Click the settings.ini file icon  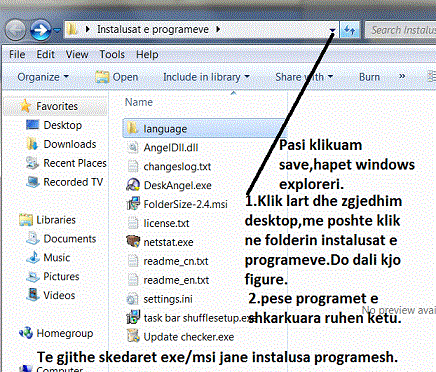pyautogui.click(x=133, y=299)
